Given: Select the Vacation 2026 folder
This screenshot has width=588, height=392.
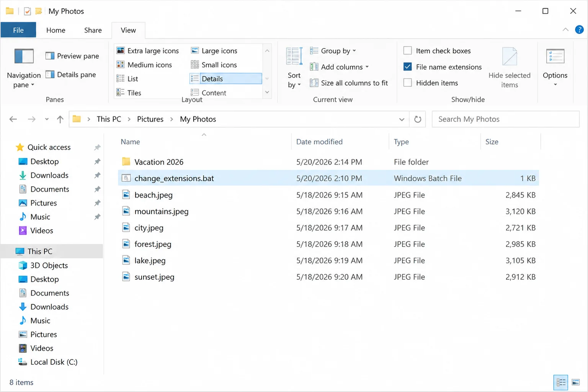Looking at the screenshot, I should 328,162.
